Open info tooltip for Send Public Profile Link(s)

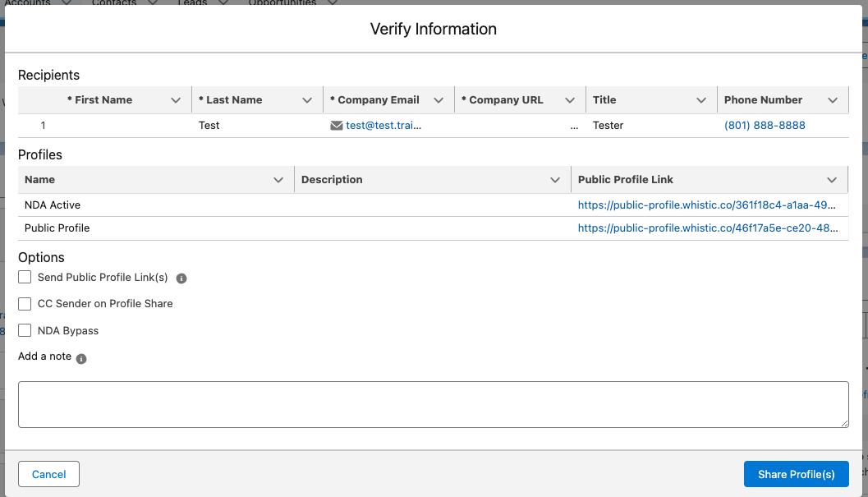tap(181, 278)
